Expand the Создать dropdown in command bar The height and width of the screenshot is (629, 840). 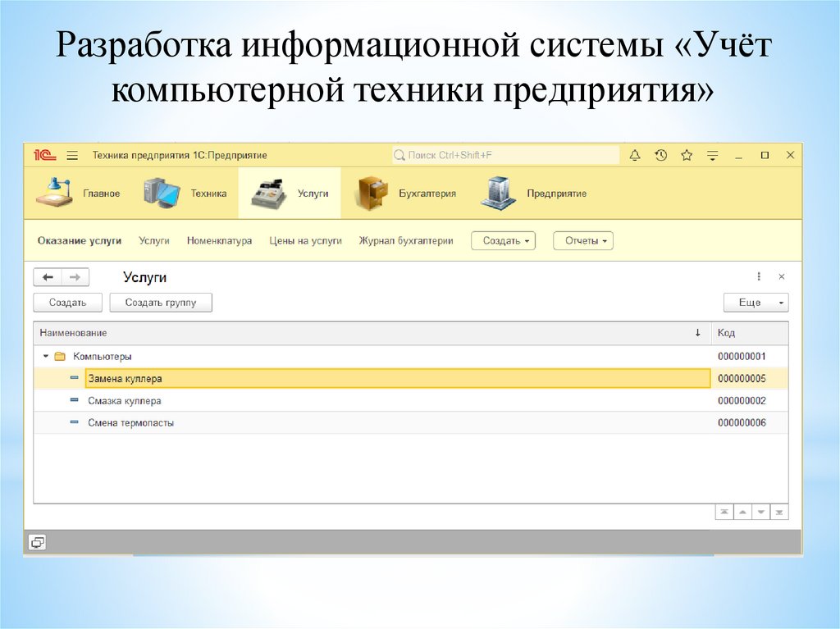click(503, 241)
